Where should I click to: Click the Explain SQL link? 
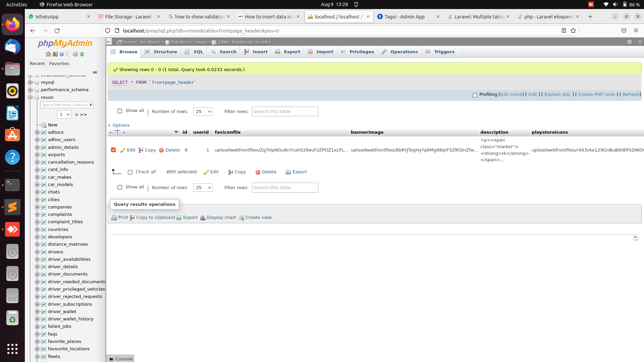(557, 94)
